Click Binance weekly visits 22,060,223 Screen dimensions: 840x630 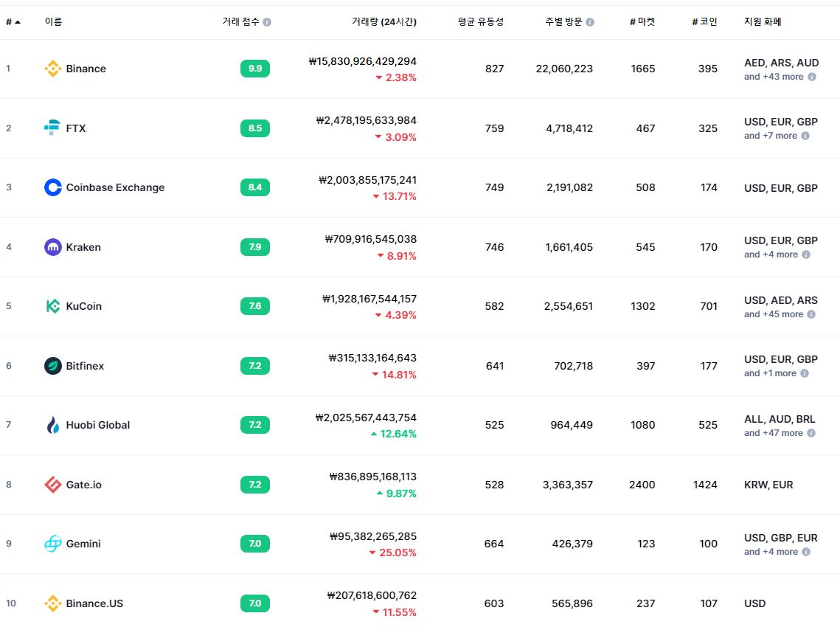click(x=564, y=69)
